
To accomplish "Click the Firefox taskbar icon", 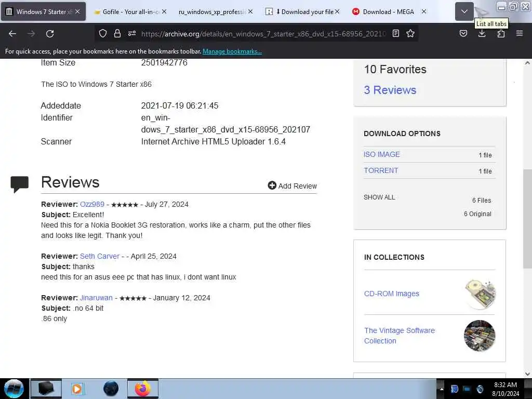I will (x=143, y=389).
